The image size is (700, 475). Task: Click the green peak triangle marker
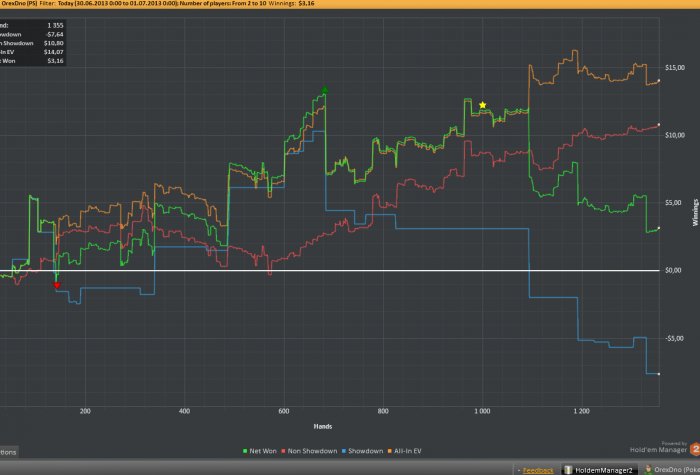pos(325,90)
